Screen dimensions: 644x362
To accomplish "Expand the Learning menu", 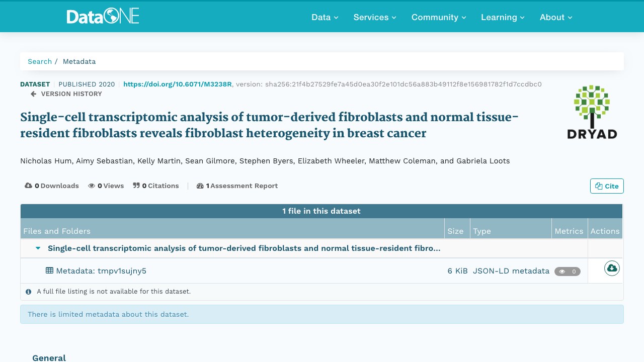I will 503,17.
